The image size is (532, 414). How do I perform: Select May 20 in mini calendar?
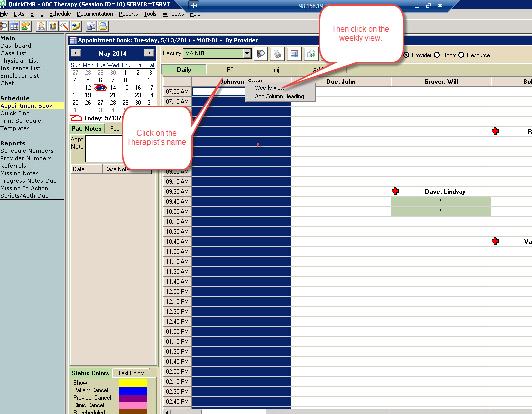click(x=100, y=95)
